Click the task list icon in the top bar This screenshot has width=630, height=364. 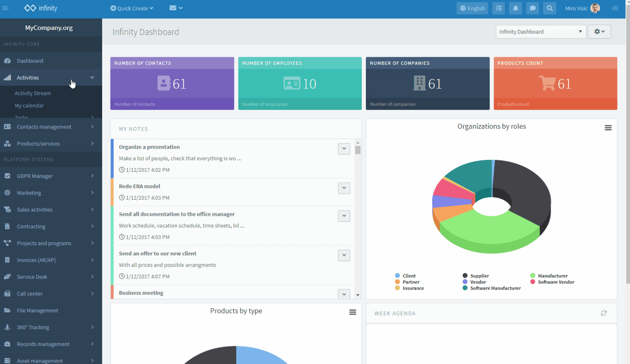(x=498, y=8)
